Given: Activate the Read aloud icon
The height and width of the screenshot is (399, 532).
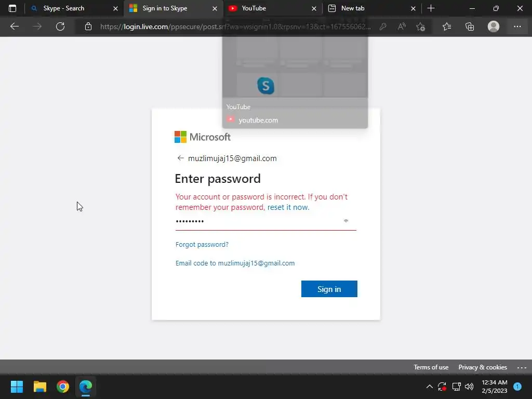Looking at the screenshot, I should click(x=402, y=26).
